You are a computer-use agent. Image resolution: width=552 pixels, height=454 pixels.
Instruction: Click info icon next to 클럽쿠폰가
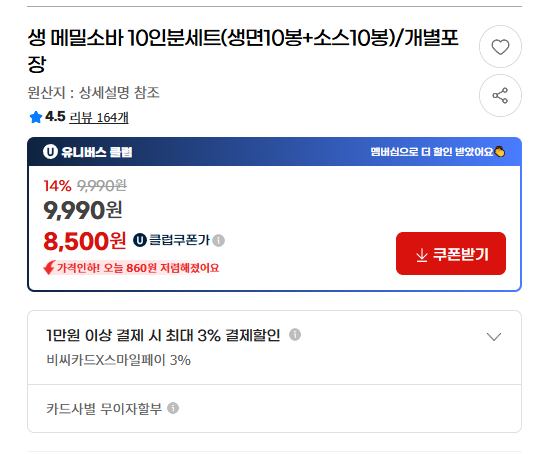219,241
